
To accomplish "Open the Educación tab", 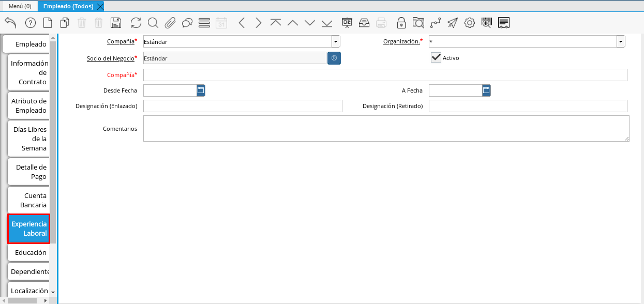I will pyautogui.click(x=28, y=252).
